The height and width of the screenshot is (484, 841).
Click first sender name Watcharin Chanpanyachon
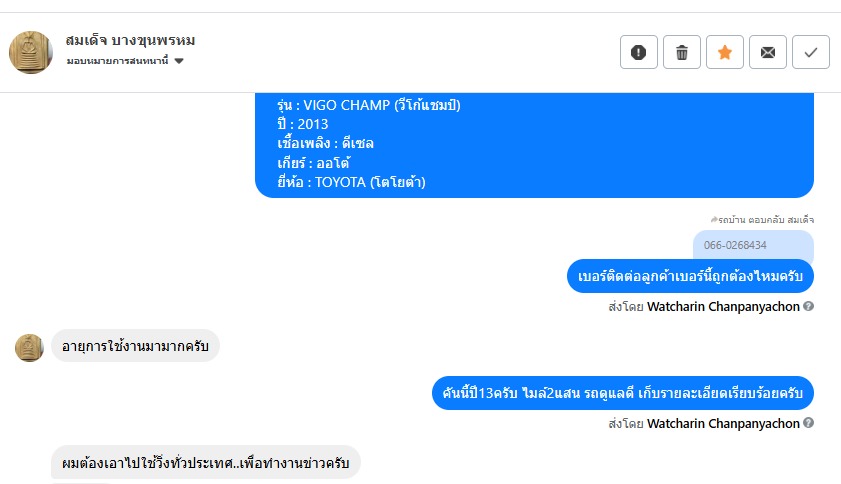click(x=723, y=306)
